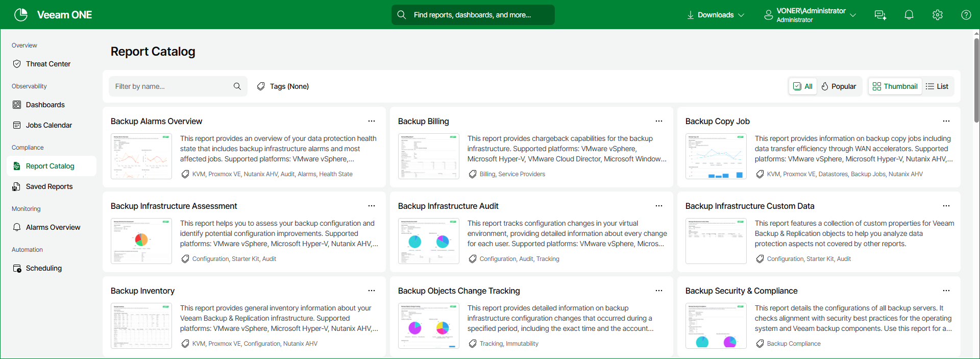Click the tag icon under Backup Infrastructure Audit

point(473,259)
